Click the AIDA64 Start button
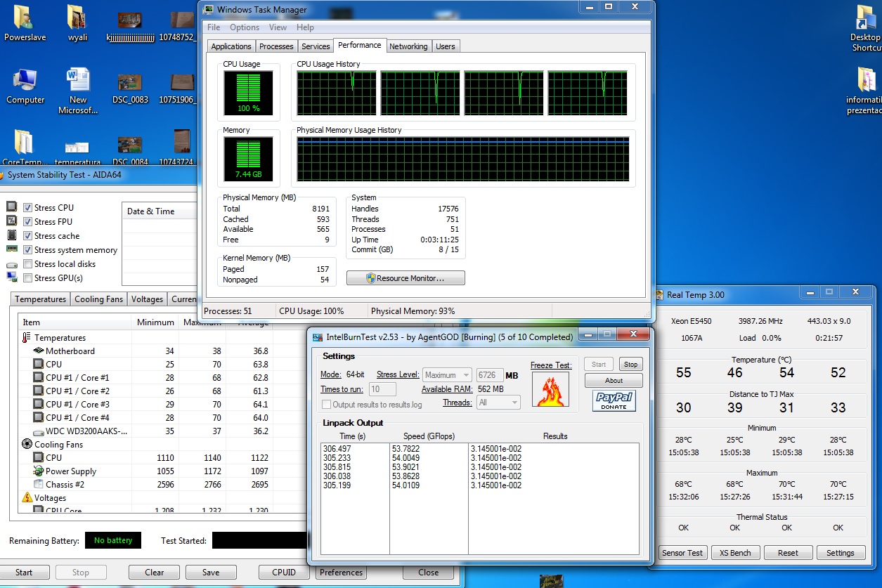Screen dimensions: 882x588 point(24,573)
